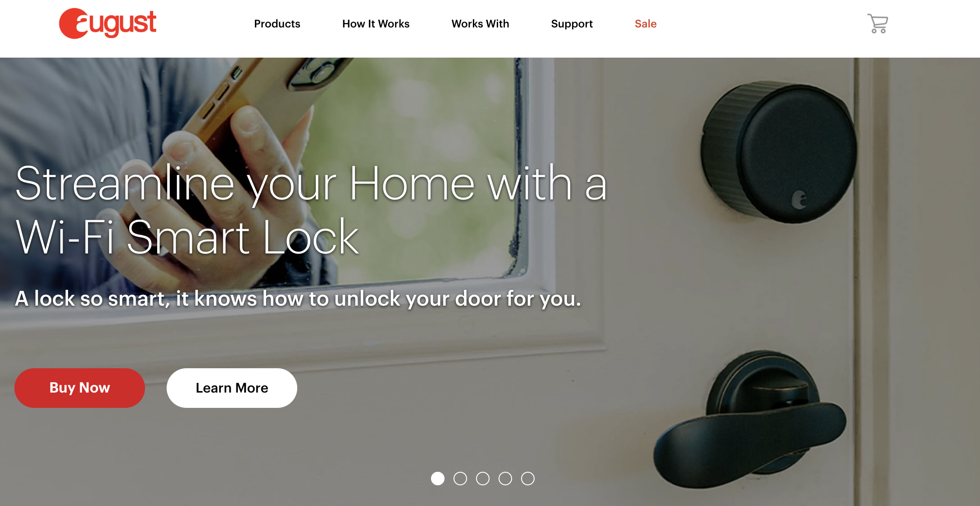Viewport: 980px width, 506px height.
Task: Open the Support dropdown
Action: pyautogui.click(x=572, y=24)
